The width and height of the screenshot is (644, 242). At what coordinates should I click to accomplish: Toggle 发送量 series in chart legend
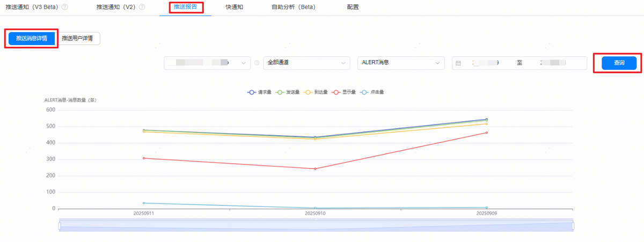click(x=287, y=92)
